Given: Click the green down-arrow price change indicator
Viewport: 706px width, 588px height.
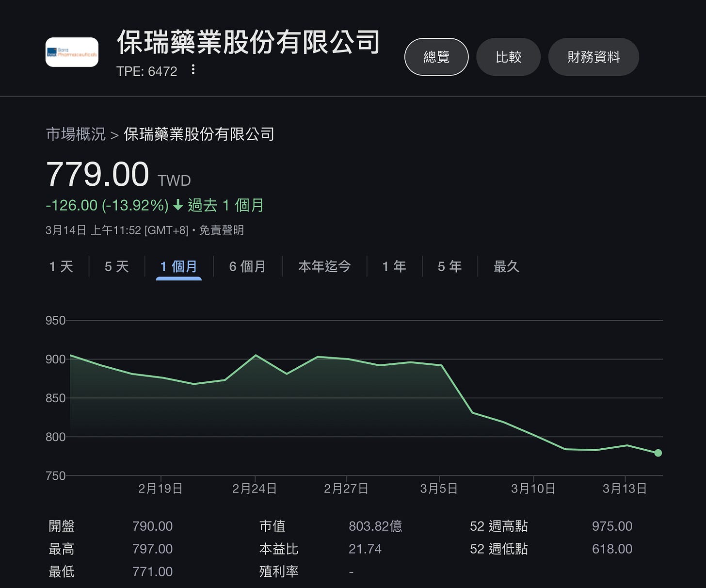Looking at the screenshot, I should [178, 206].
